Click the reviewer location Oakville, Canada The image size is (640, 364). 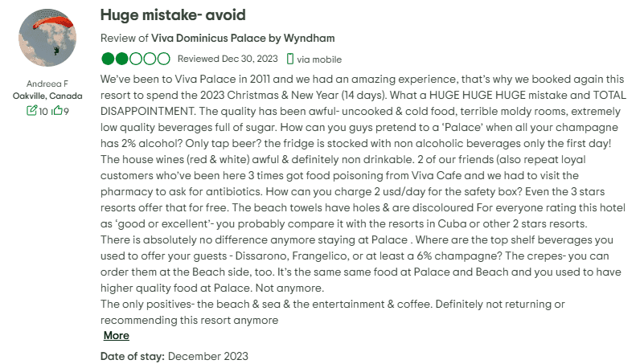(x=47, y=96)
